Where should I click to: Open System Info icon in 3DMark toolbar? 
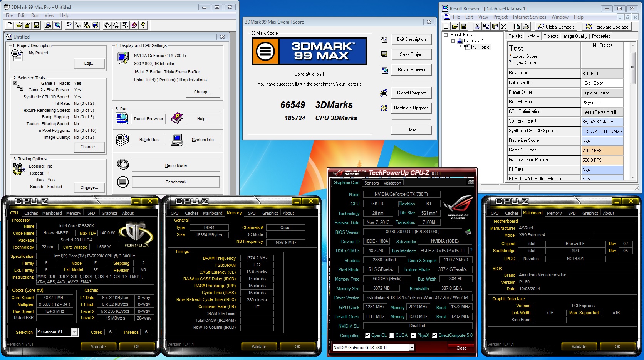click(x=48, y=25)
